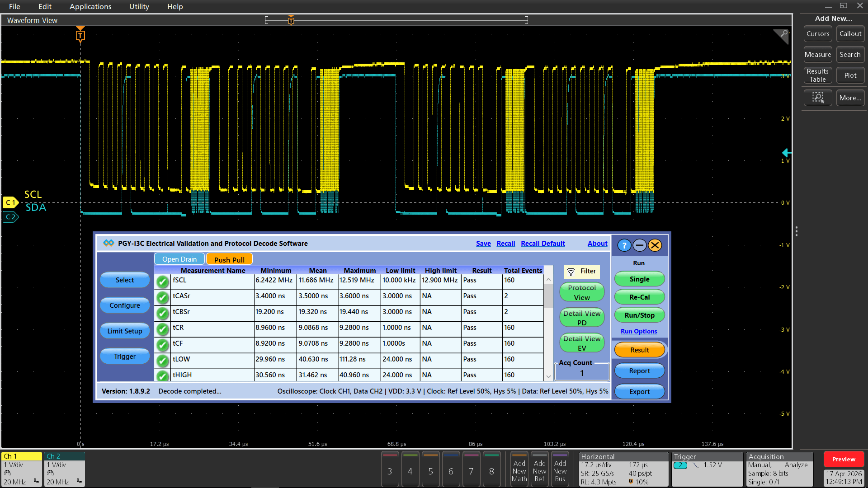Minimize the PGY-I3C decode software panel
The height and width of the screenshot is (488, 868).
[639, 245]
